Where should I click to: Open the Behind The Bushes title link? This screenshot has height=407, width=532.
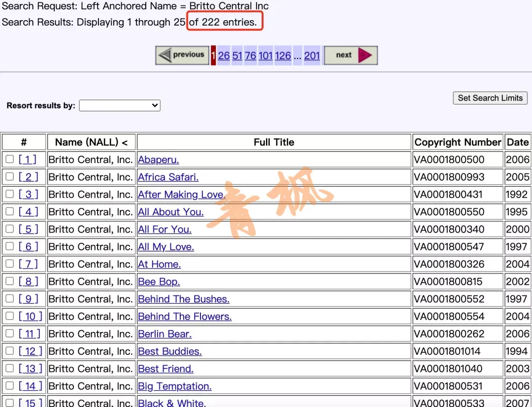[x=184, y=299]
